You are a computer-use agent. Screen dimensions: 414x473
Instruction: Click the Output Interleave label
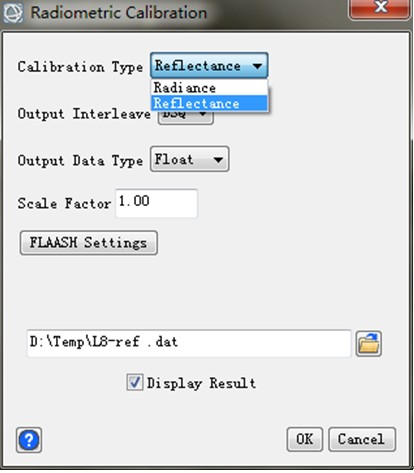coord(84,114)
